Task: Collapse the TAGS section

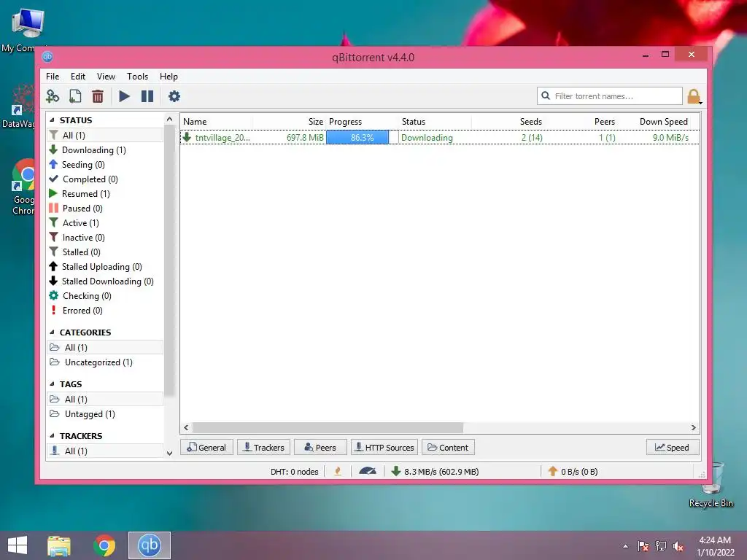Action: pyautogui.click(x=53, y=384)
